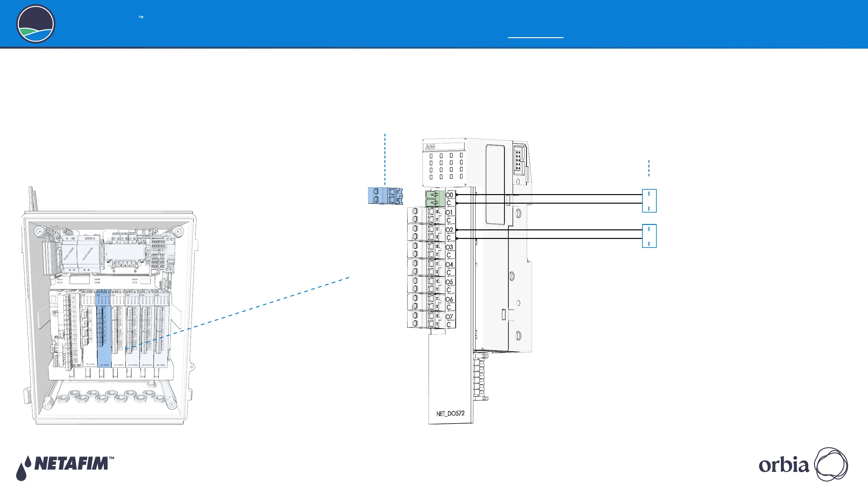Image resolution: width=868 pixels, height=488 pixels.
Task: Select the blue load box wired to O2
Action: (649, 236)
